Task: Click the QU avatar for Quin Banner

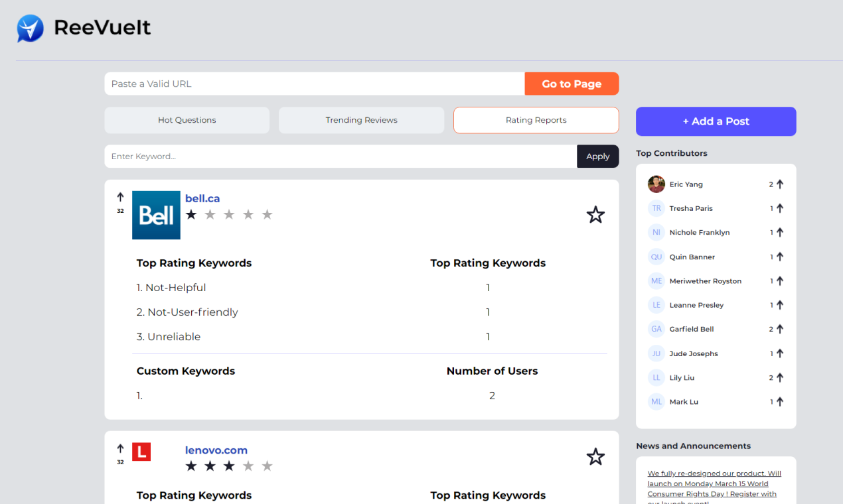Action: click(656, 257)
